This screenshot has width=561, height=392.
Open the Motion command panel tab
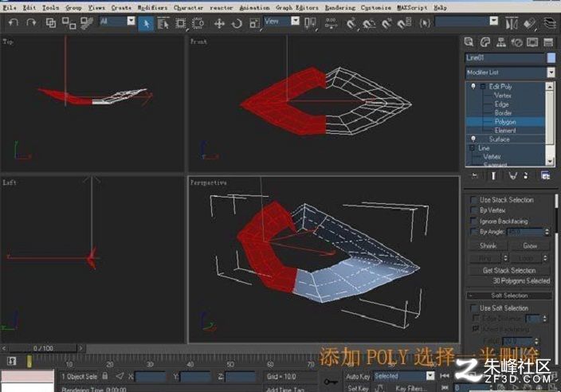click(x=516, y=42)
